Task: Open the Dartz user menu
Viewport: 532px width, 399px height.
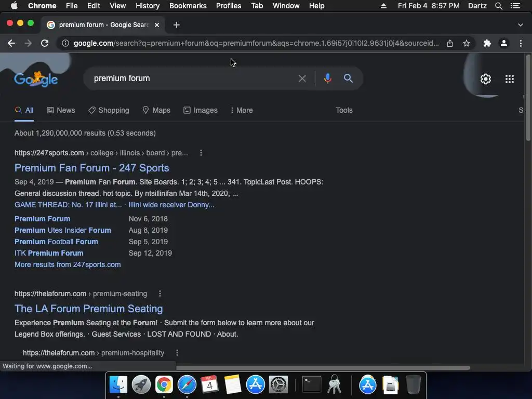Action: 477,6
